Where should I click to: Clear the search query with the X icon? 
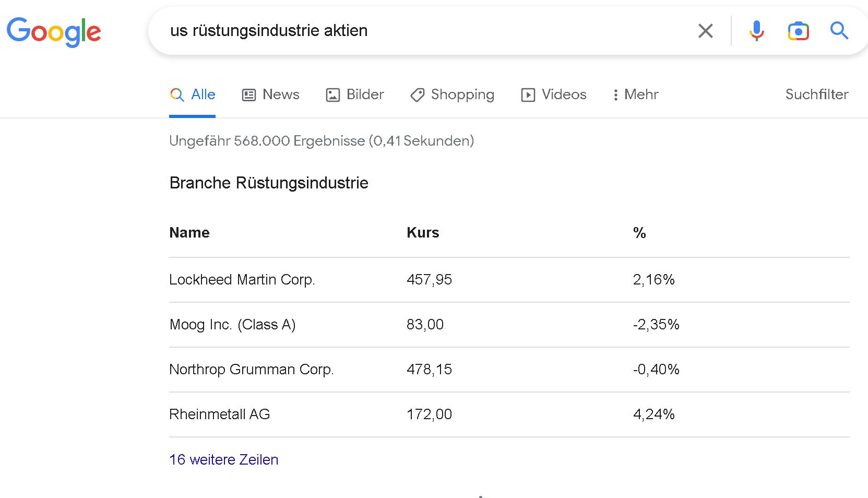click(x=706, y=31)
